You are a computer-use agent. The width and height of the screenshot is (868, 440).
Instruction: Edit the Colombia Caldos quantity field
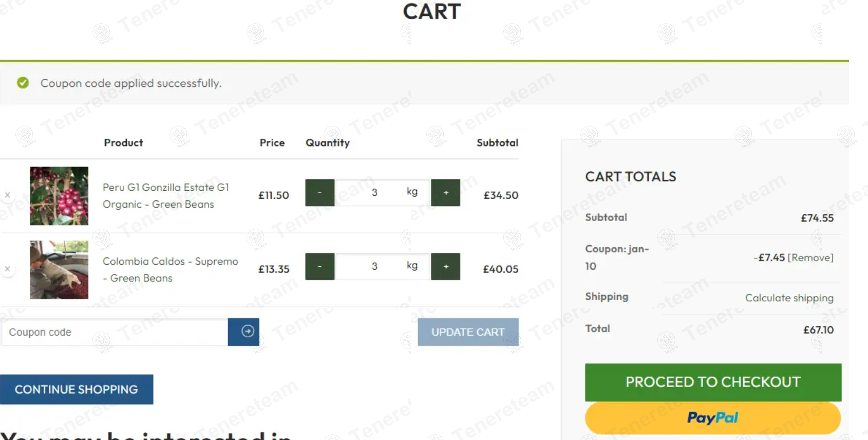click(375, 267)
